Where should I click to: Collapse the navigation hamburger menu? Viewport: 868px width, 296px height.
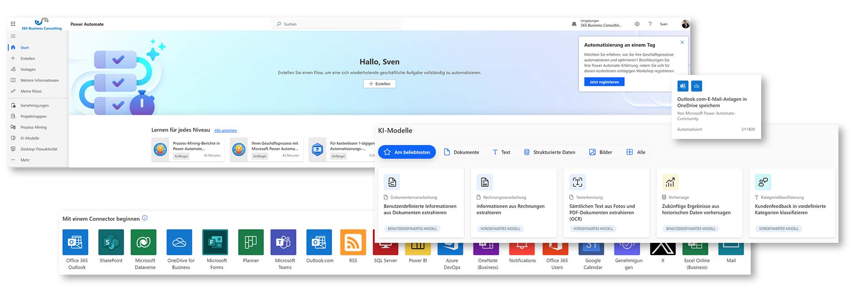[x=13, y=36]
